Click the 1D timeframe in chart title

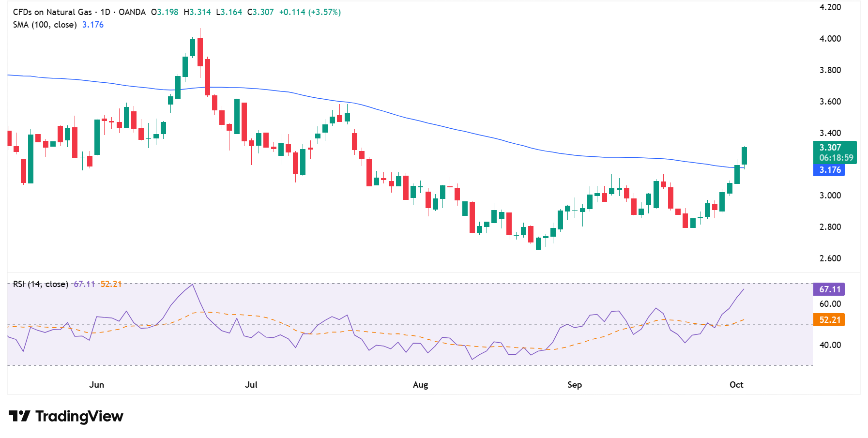click(x=105, y=12)
